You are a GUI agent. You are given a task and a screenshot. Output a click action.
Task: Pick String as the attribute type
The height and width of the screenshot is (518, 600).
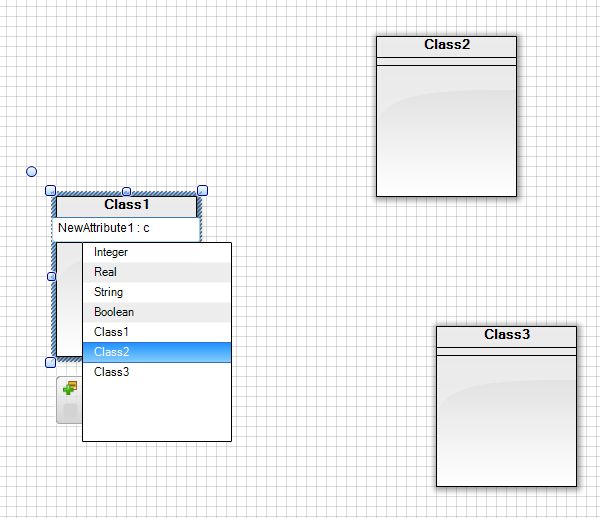(x=157, y=292)
